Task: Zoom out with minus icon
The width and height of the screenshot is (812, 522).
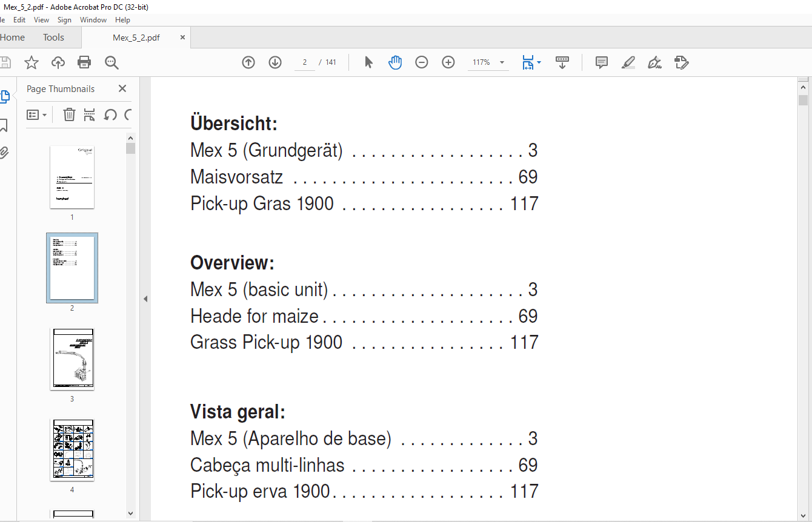Action: pyautogui.click(x=422, y=62)
